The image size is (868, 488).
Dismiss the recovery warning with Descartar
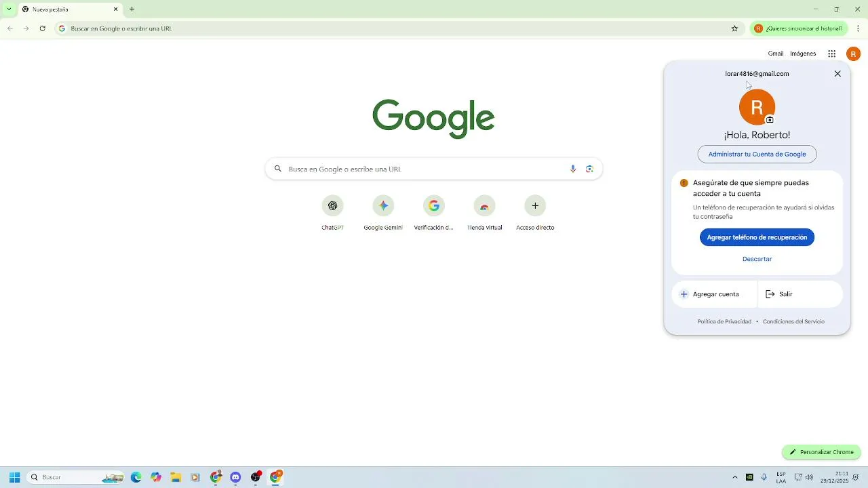[757, 259]
